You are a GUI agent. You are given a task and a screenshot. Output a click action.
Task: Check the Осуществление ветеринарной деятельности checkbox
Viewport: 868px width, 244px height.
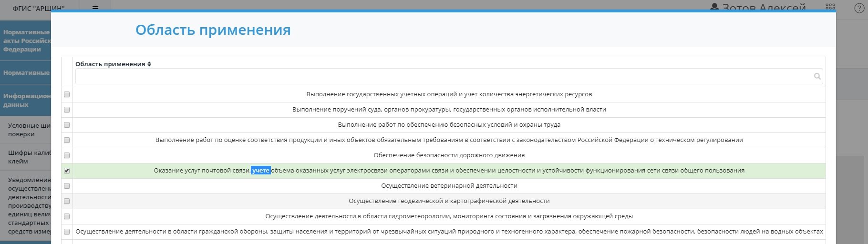[67, 186]
